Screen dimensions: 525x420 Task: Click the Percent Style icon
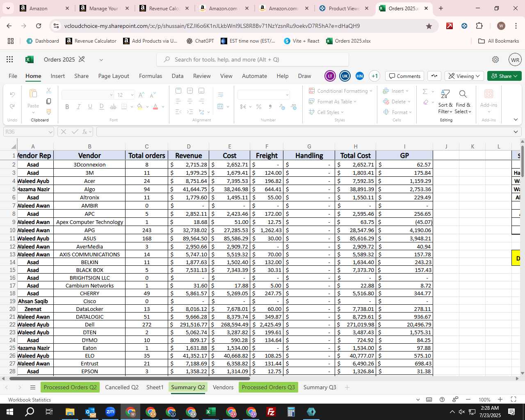coord(259,107)
